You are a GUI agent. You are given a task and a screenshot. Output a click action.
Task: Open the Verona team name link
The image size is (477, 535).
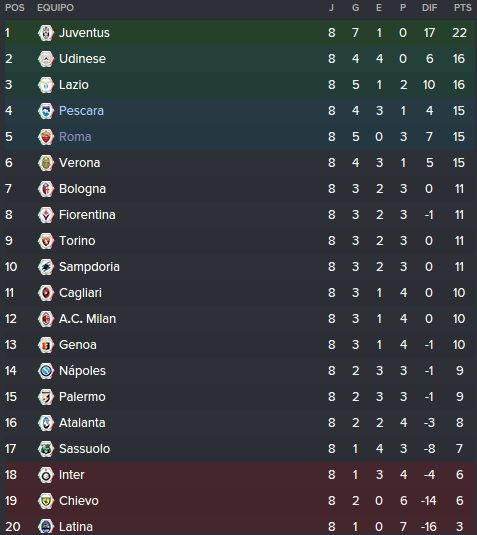point(80,163)
